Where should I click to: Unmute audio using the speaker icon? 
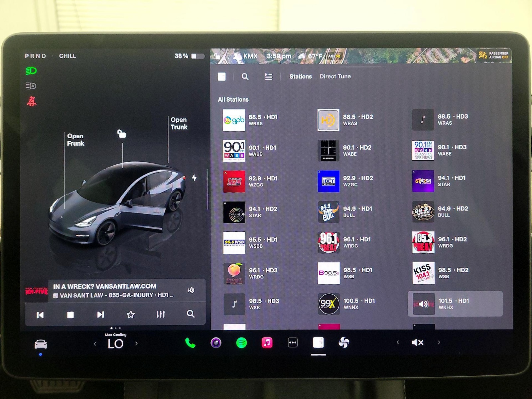coord(417,342)
